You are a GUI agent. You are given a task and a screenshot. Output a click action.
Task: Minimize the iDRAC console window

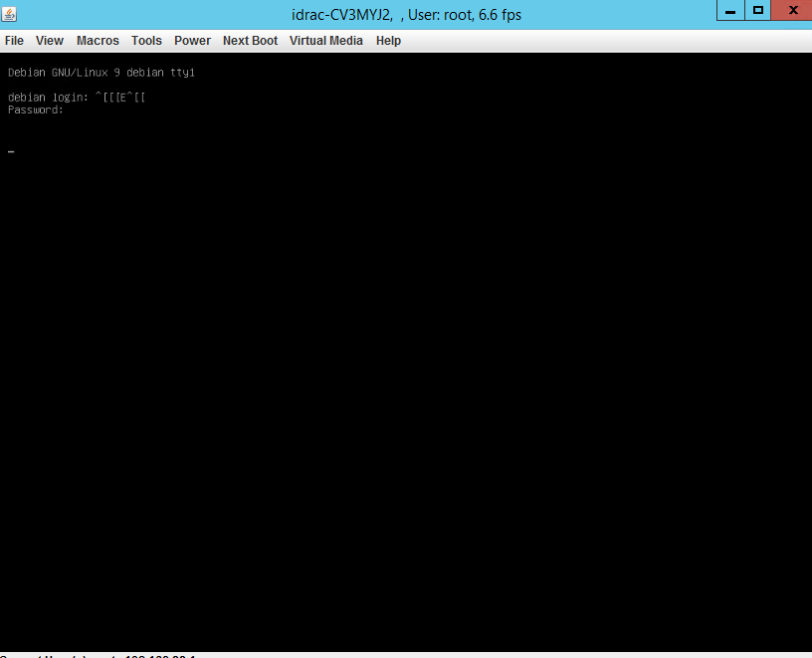click(x=730, y=10)
